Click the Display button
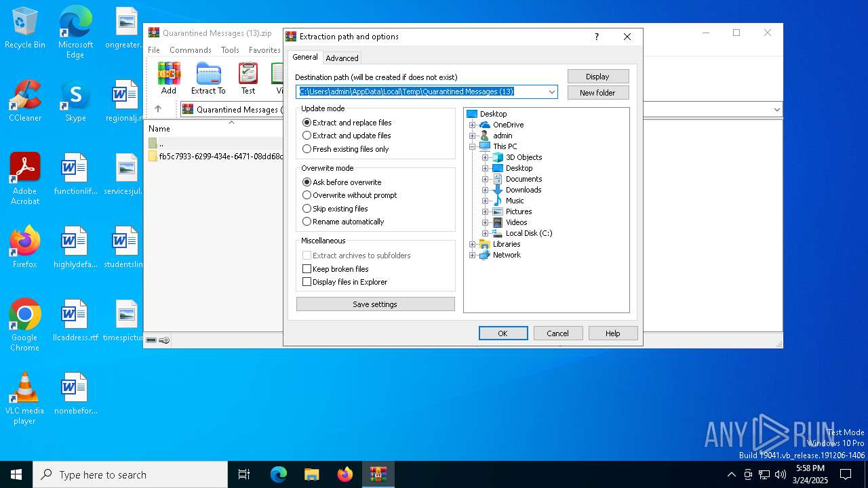This screenshot has height=488, width=868. [598, 77]
